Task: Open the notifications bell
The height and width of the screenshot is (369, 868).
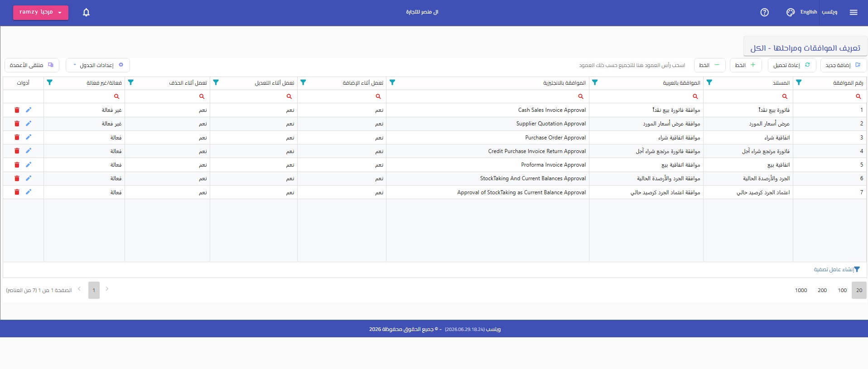Action: point(86,12)
